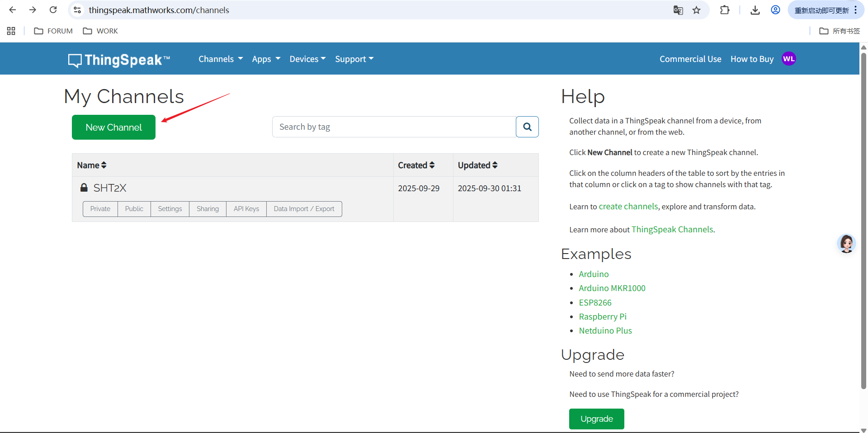Follow the create channels link

point(628,207)
